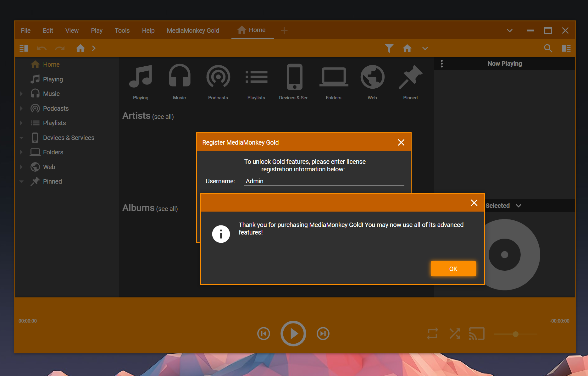Viewport: 588px width, 376px height.
Task: Select Folders in the sidebar tree
Action: pyautogui.click(x=53, y=152)
